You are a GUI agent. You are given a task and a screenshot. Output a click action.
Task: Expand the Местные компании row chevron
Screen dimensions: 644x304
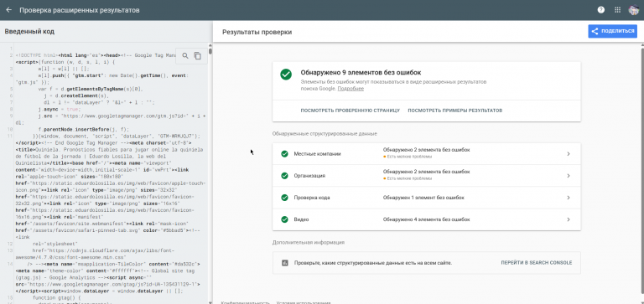tap(569, 154)
